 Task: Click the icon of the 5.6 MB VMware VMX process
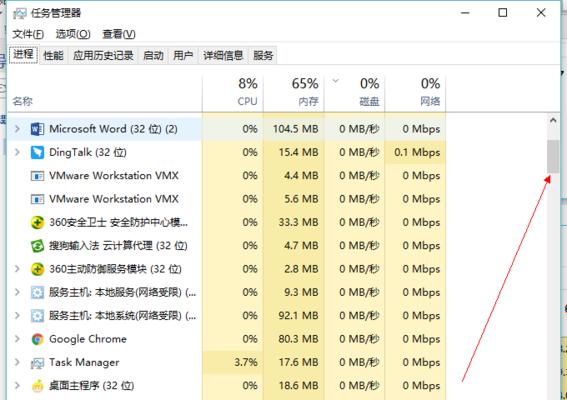coord(37,199)
